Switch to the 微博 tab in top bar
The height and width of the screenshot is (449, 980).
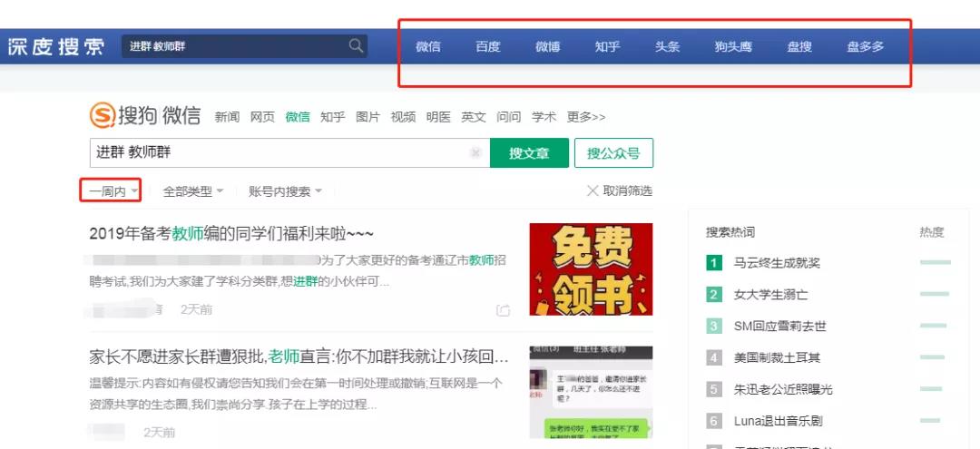tap(547, 46)
